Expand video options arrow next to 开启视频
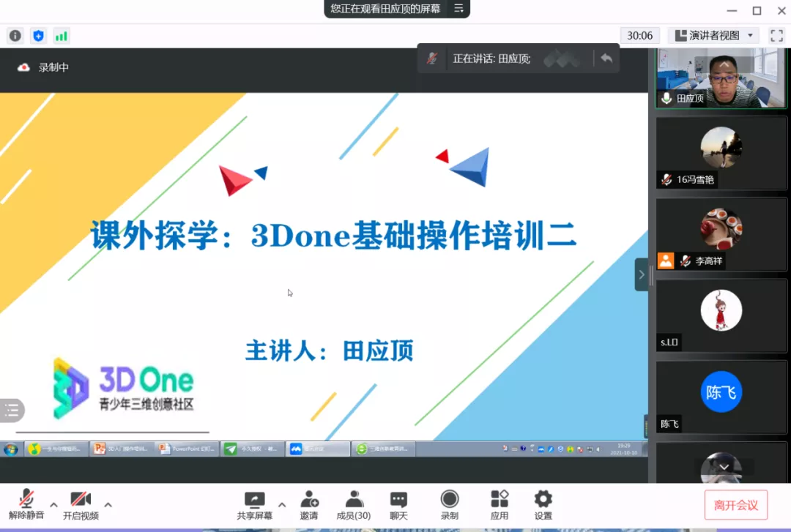Image resolution: width=791 pixels, height=532 pixels. 108,504
